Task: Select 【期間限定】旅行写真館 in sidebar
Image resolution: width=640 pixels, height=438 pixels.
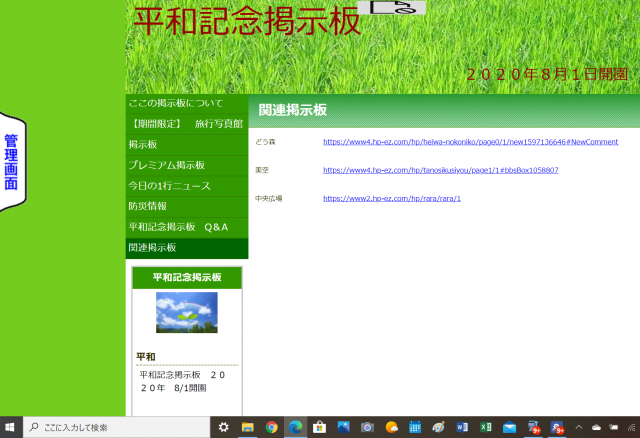Action: [x=186, y=124]
